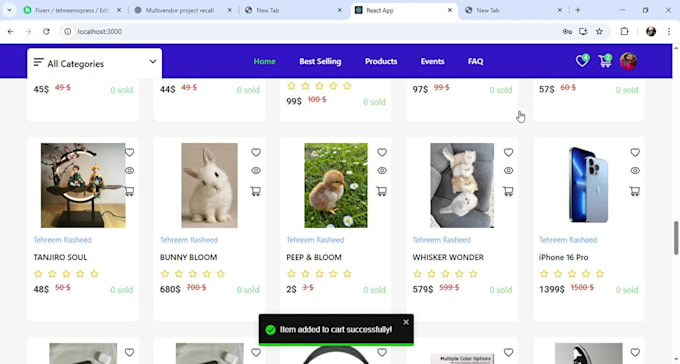Click fifth rating star of WHISKER WONDER
The height and width of the screenshot is (364, 680).
point(473,274)
